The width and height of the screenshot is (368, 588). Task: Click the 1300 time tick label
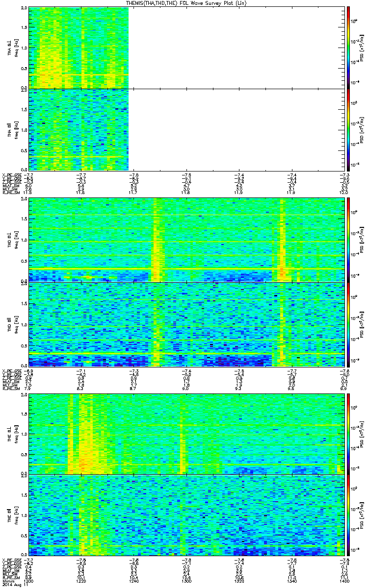click(x=186, y=581)
